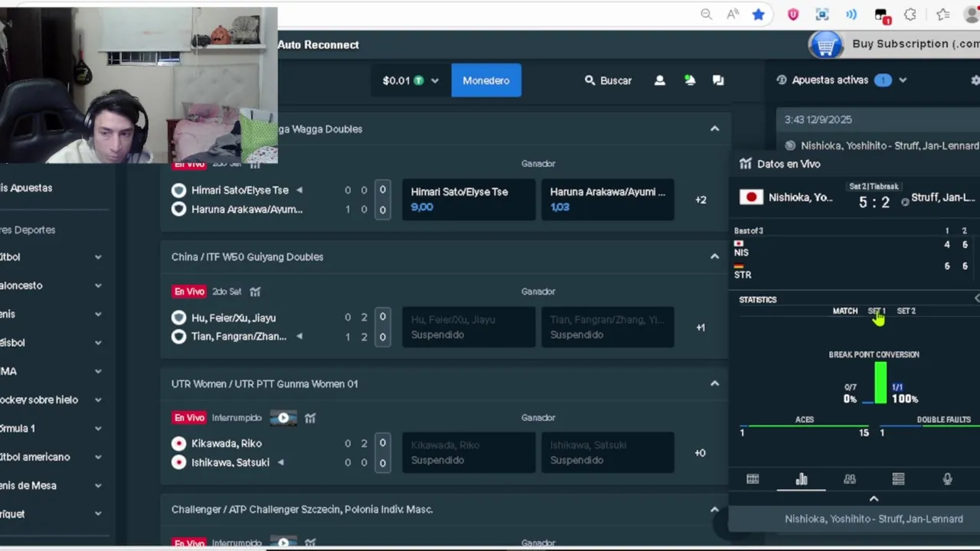The height and width of the screenshot is (551, 980).
Task: Show +2 more markets for Wagga Doubles
Action: click(701, 200)
